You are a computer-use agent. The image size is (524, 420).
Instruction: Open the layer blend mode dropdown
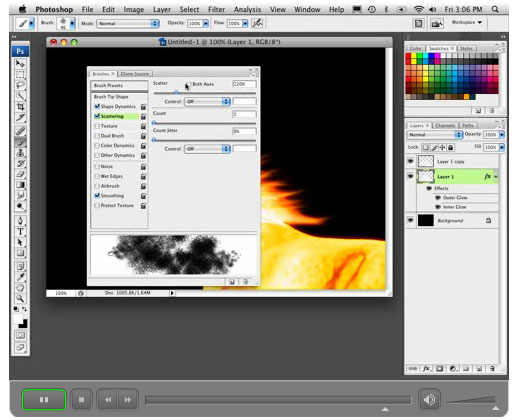[434, 135]
